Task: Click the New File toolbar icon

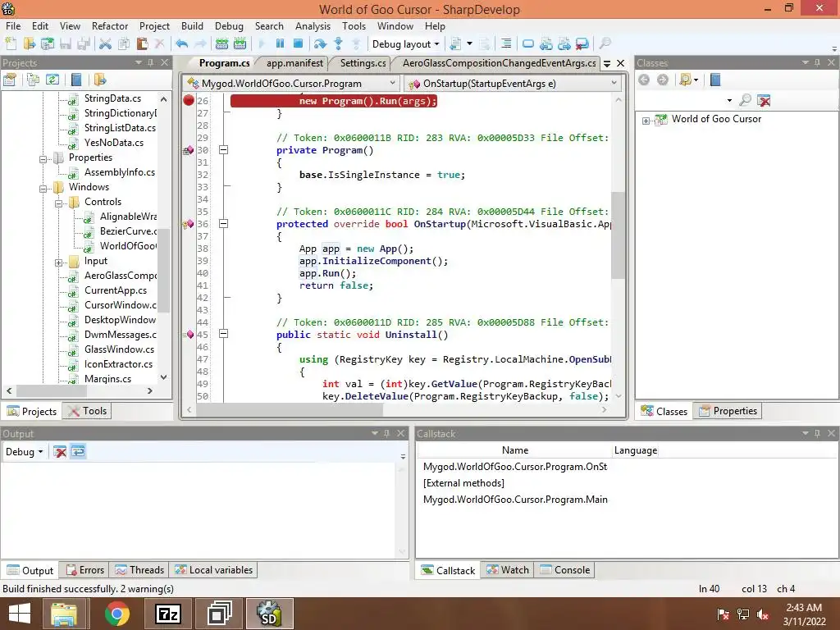Action: point(11,44)
